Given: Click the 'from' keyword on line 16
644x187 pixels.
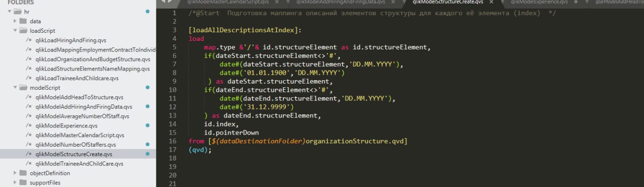Looking at the screenshot, I should coord(196,141).
